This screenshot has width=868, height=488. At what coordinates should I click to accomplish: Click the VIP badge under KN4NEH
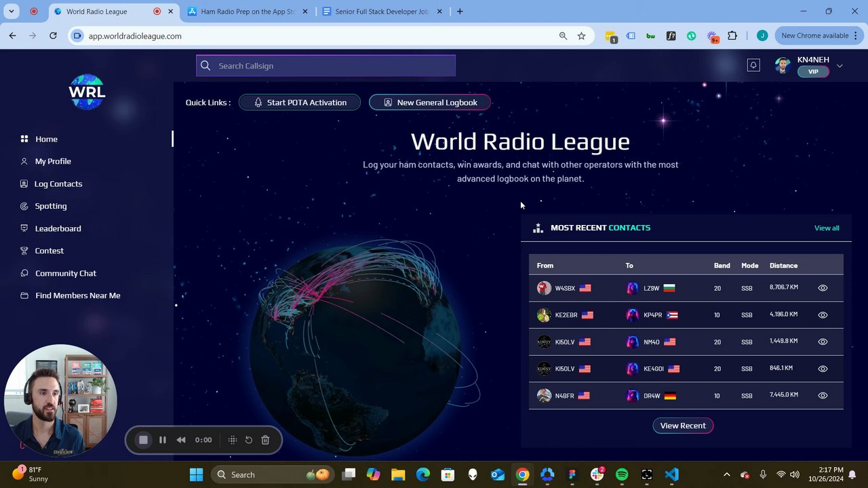[x=813, y=72]
